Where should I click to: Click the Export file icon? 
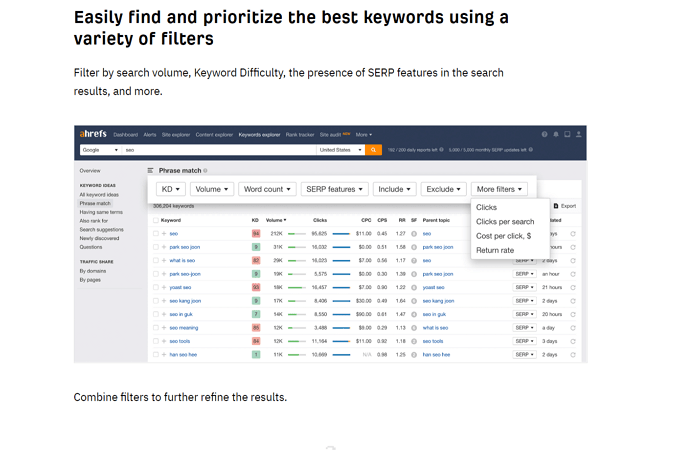556,206
